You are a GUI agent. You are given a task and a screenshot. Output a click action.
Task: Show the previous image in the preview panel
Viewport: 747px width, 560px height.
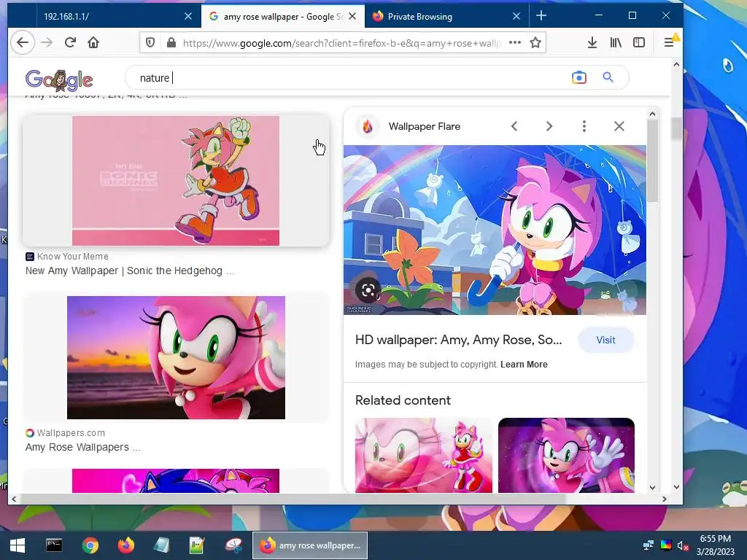[514, 126]
